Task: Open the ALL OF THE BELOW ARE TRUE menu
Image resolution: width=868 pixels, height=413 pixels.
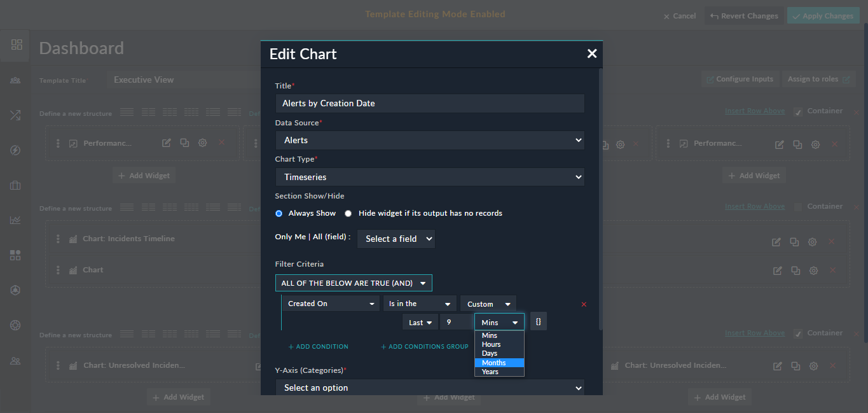Action: tap(354, 283)
